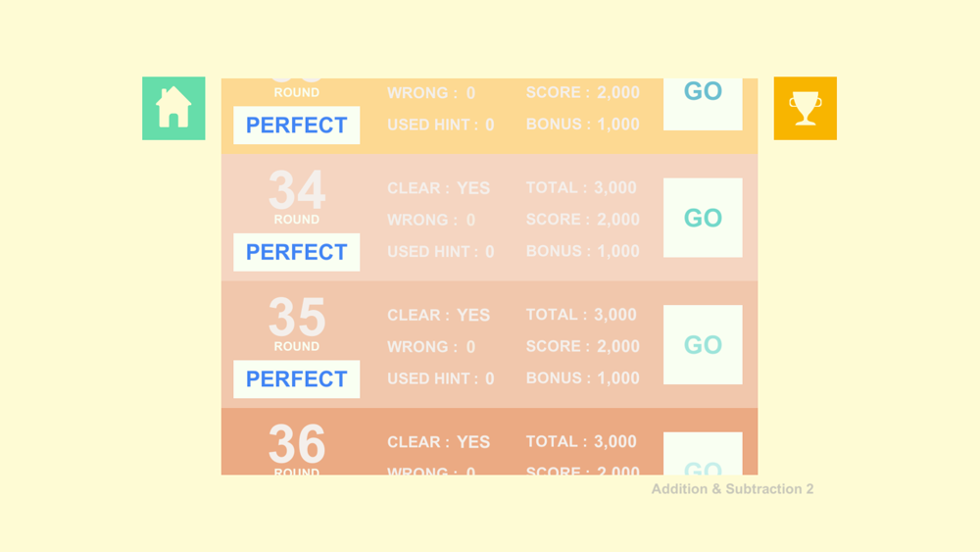Click USED HINT : 0 in round 34
The image size is (980, 552).
tap(441, 251)
